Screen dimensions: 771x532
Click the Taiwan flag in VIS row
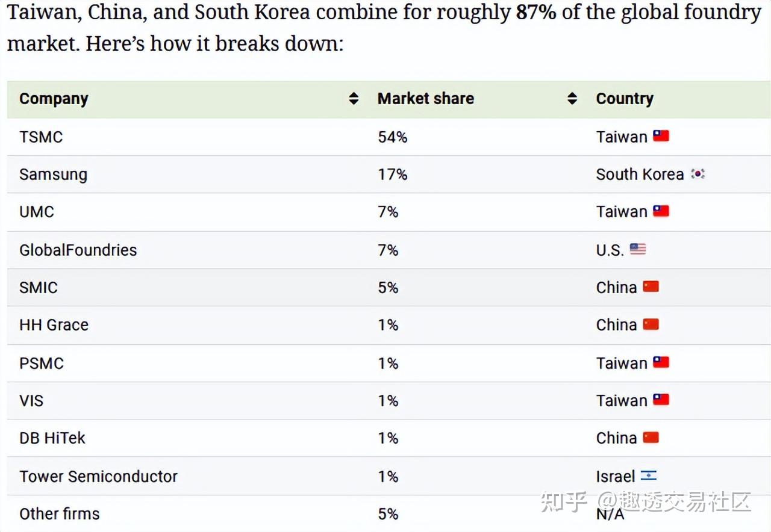pos(661,400)
